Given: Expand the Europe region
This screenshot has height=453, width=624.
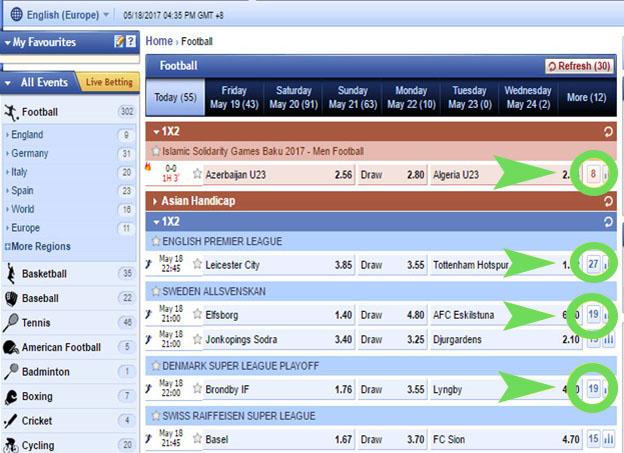Looking at the screenshot, I should [25, 228].
